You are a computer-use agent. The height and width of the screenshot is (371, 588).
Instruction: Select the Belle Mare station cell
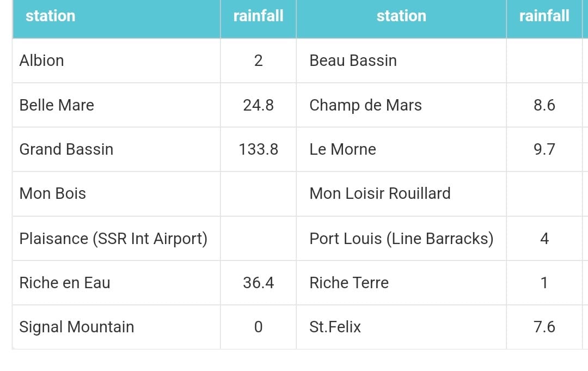coord(57,105)
